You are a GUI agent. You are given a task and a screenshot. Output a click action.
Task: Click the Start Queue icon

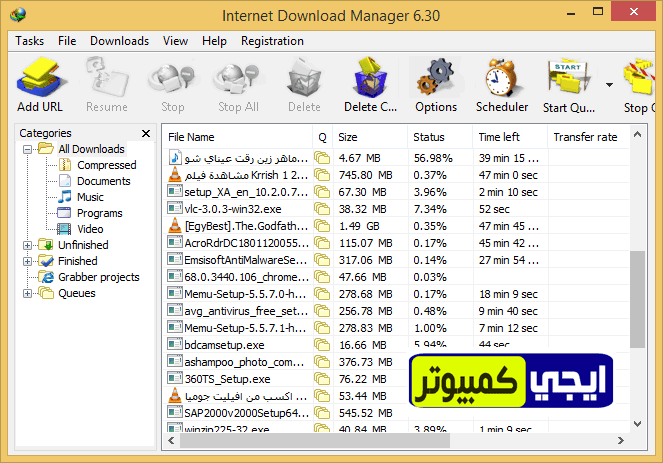click(568, 78)
